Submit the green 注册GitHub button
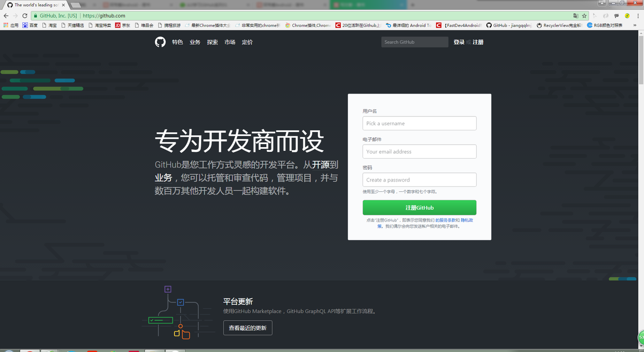This screenshot has width=644, height=352. [x=419, y=207]
